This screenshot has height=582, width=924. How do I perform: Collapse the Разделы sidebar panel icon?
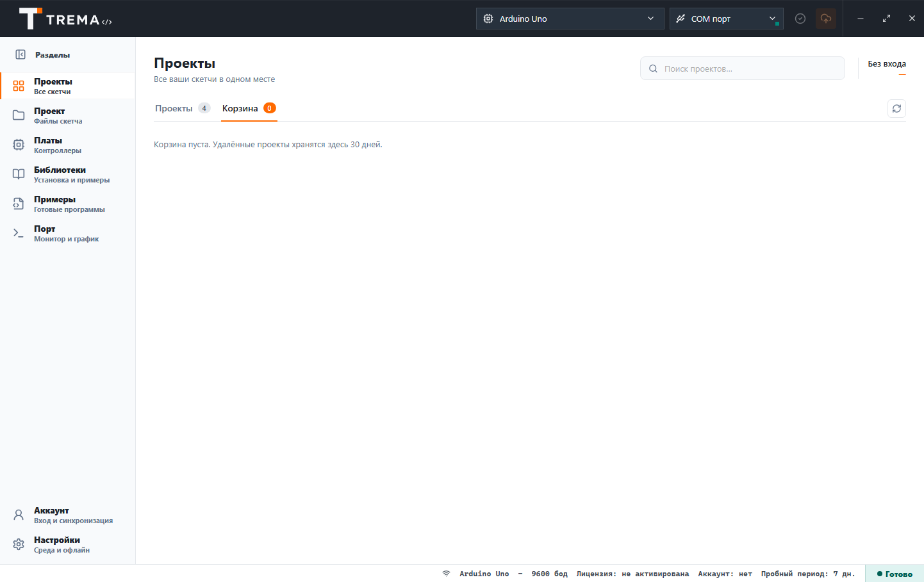click(21, 54)
